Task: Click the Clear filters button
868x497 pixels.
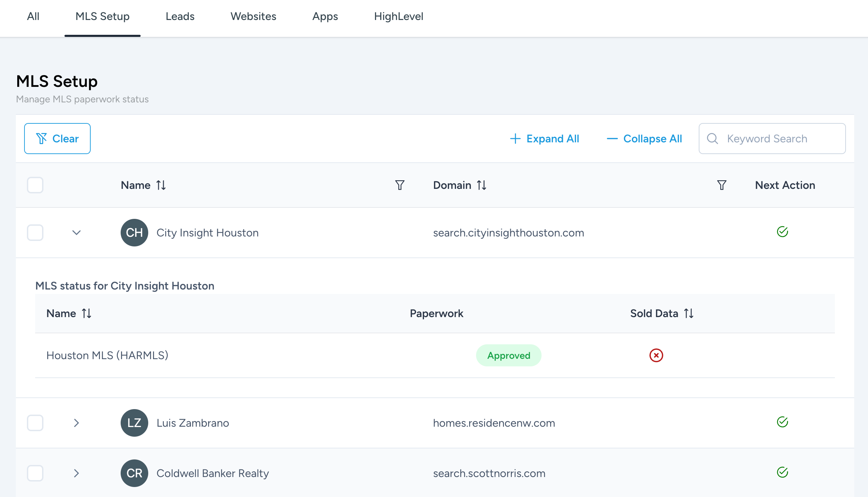Action: coord(57,139)
